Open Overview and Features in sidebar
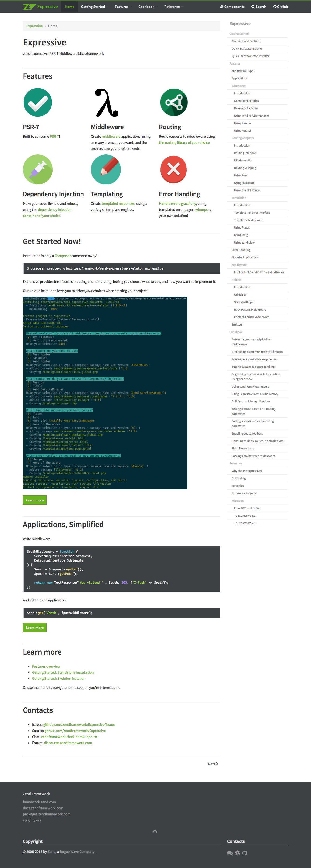 246,41
